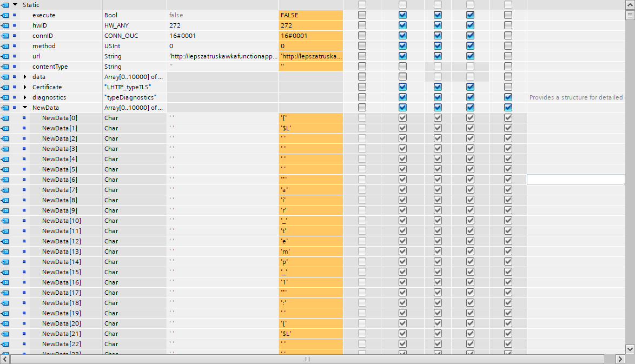Click the tag icon in the hwID row

click(x=5, y=25)
